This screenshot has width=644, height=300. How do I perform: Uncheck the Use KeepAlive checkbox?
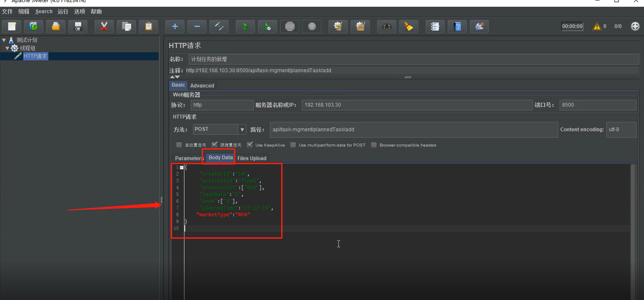tap(250, 145)
